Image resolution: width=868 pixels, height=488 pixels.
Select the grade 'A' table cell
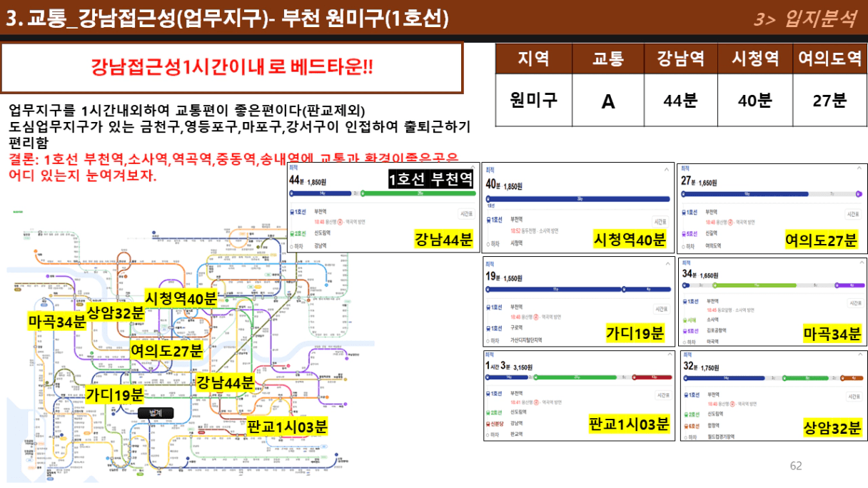coord(607,101)
